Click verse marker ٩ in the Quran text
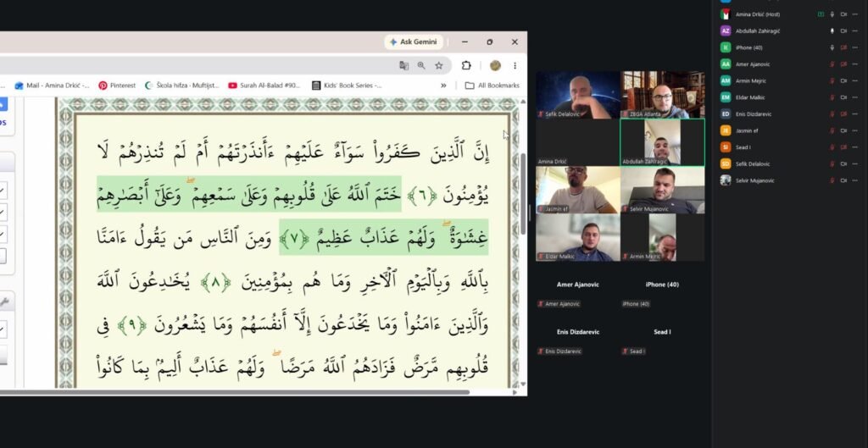The height and width of the screenshot is (448, 868). tap(131, 326)
